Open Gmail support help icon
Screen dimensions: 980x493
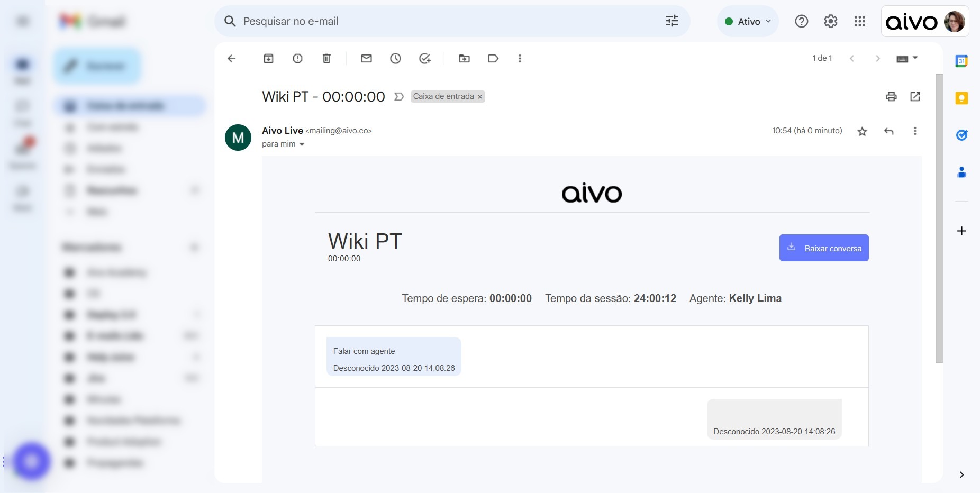[x=801, y=21]
